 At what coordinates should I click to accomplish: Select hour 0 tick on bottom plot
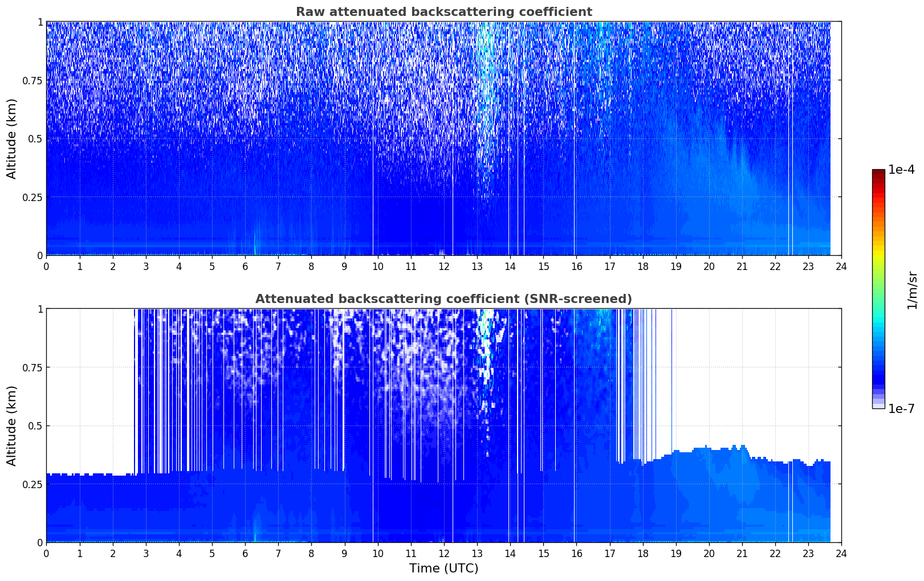click(x=47, y=553)
